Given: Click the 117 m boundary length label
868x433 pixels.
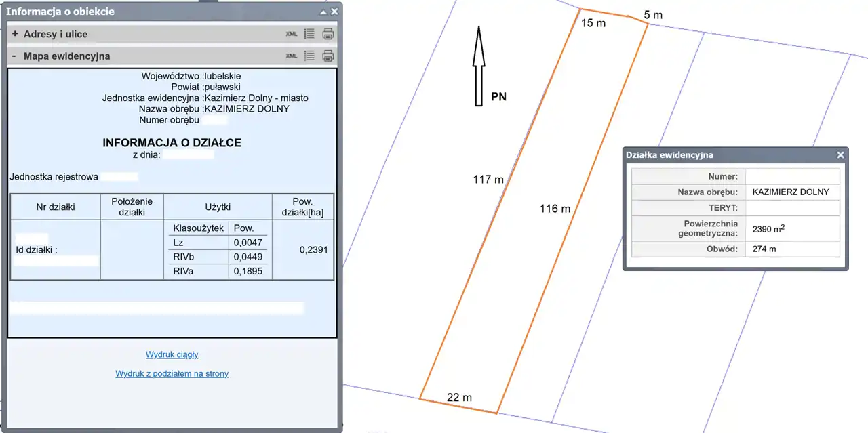Looking at the screenshot, I should (488, 180).
